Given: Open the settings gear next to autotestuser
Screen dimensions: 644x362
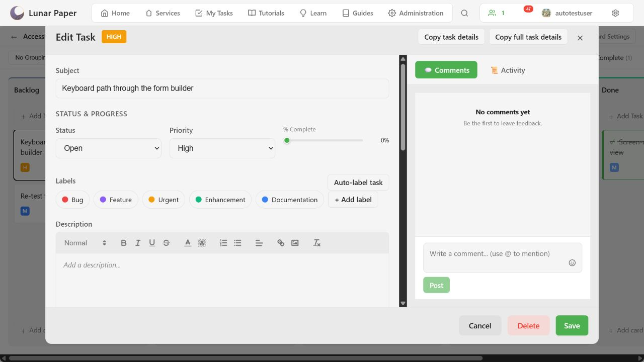Looking at the screenshot, I should [x=615, y=13].
